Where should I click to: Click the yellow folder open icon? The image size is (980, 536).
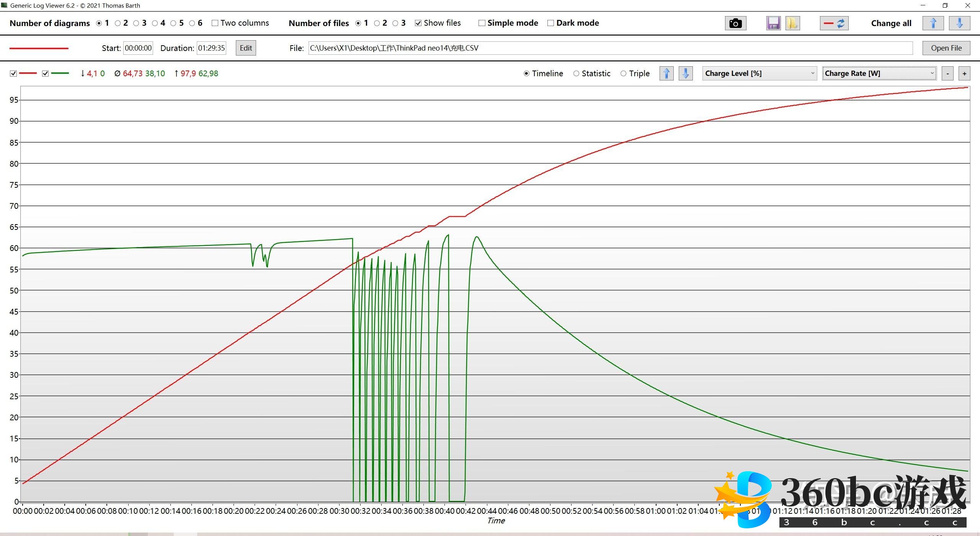pos(792,23)
